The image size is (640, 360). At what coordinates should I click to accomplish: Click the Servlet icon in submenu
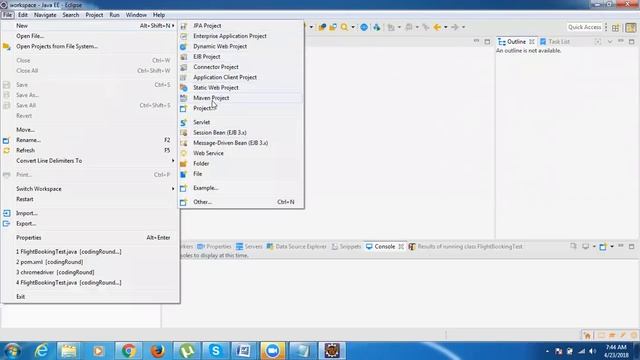coord(184,122)
